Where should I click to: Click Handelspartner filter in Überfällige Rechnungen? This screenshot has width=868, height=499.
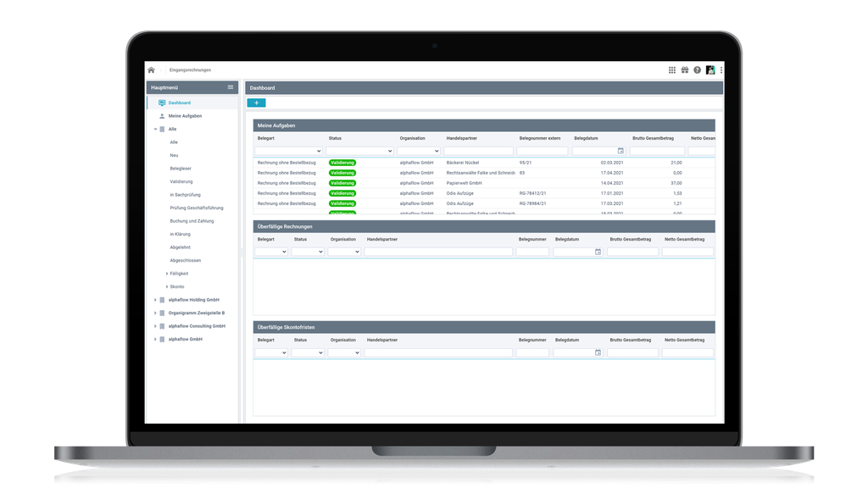(x=438, y=252)
